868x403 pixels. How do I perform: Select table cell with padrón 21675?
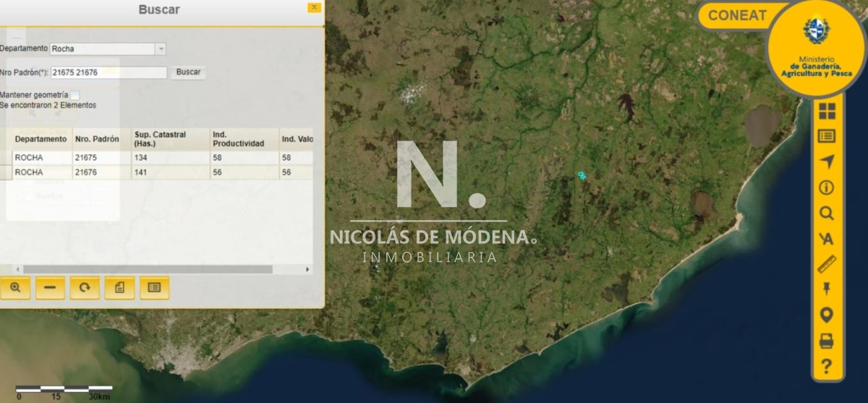[x=101, y=158]
